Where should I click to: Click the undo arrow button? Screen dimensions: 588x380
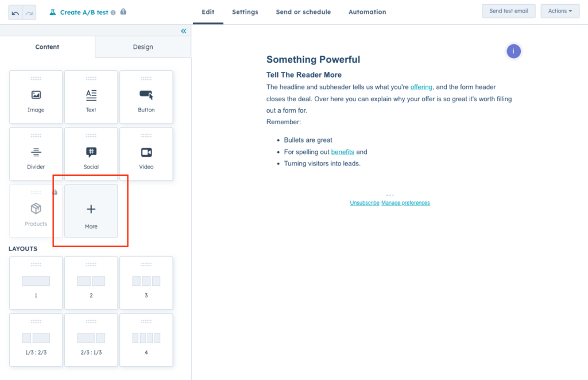[16, 13]
